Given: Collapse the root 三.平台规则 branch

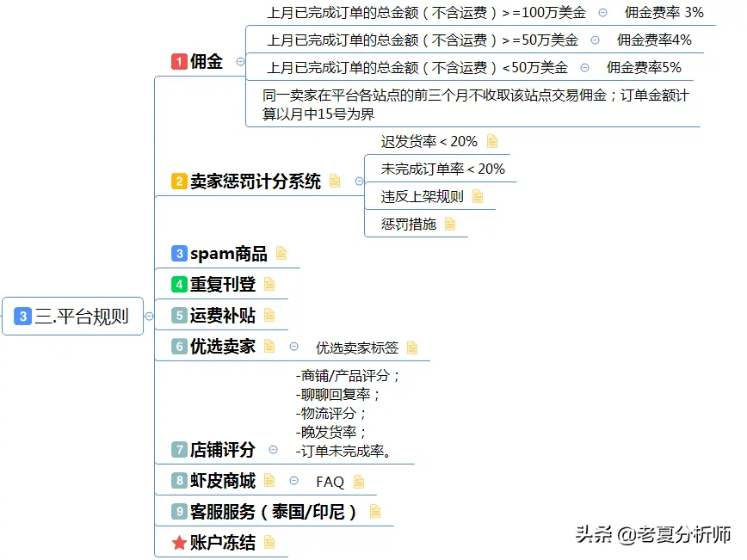Looking at the screenshot, I should point(149,316).
